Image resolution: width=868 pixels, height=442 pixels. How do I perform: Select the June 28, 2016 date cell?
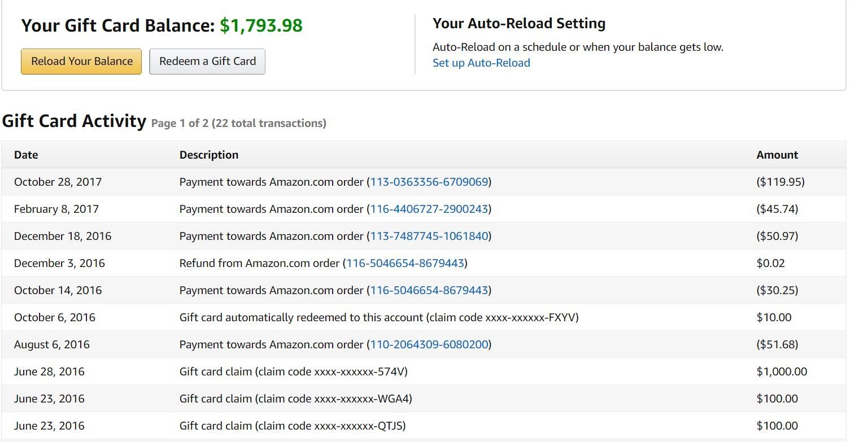click(49, 371)
